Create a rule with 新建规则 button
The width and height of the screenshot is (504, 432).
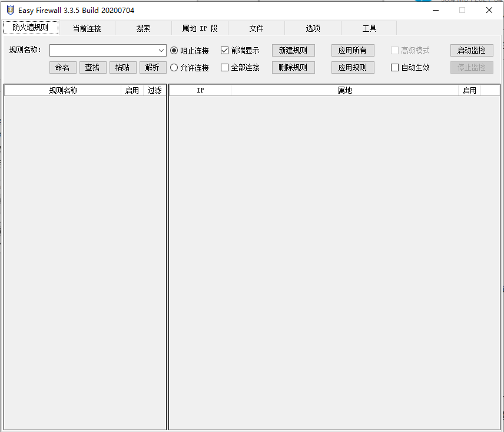(293, 51)
